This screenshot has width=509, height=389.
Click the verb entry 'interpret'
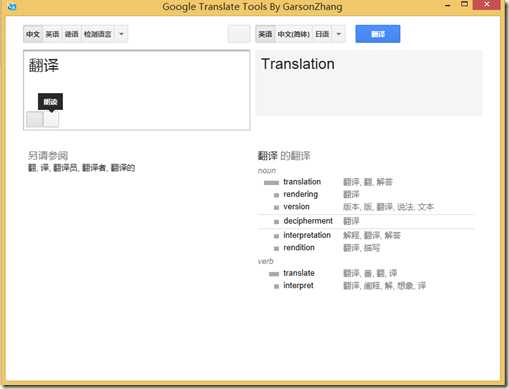click(x=298, y=286)
